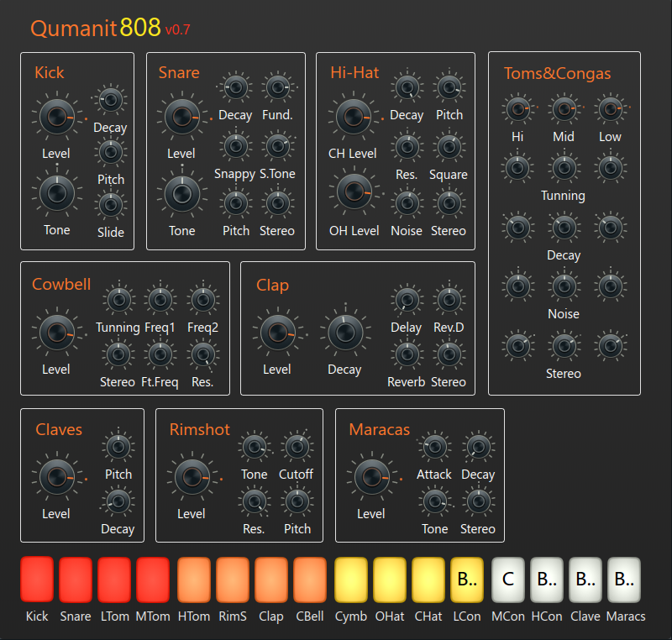
Task: Click the Hi-Hat Square knob
Action: [449, 147]
